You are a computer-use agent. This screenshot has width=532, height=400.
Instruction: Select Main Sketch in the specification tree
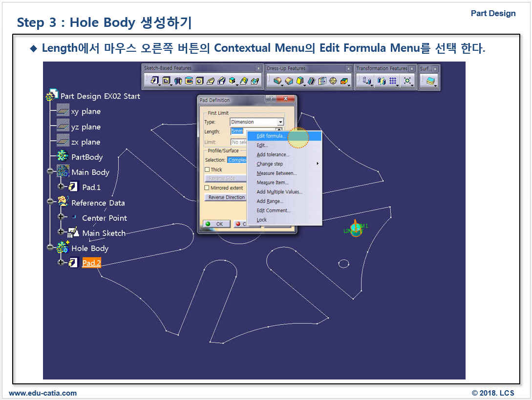tap(104, 233)
